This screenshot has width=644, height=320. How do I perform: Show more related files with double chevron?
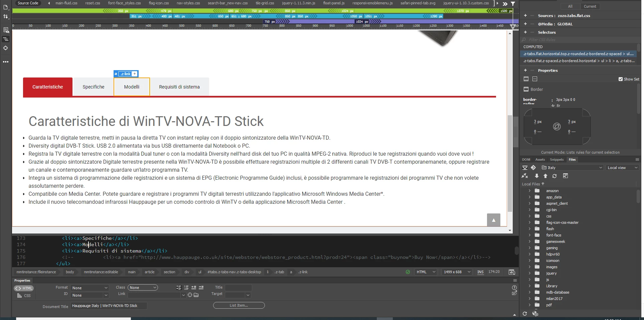505,4
